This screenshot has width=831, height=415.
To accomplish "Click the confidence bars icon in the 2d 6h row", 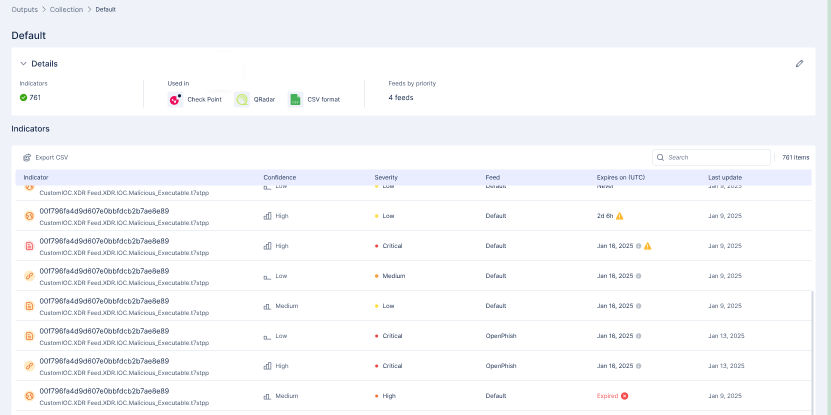I will [268, 216].
